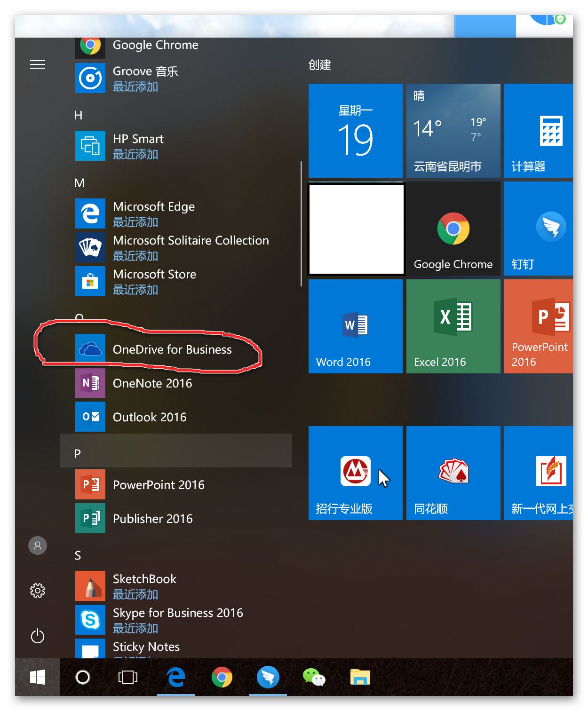Image resolution: width=588 pixels, height=711 pixels.
Task: Open 新一代网上 tile
Action: (539, 473)
